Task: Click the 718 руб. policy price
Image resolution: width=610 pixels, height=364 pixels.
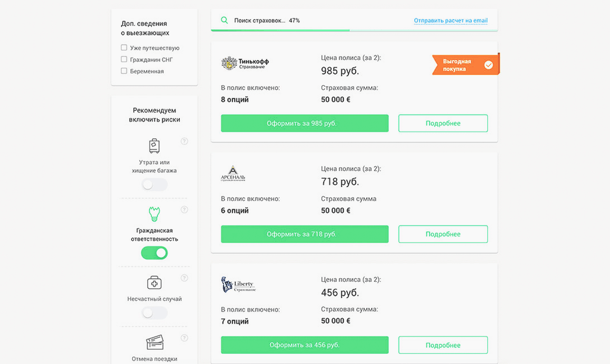Action: click(340, 182)
